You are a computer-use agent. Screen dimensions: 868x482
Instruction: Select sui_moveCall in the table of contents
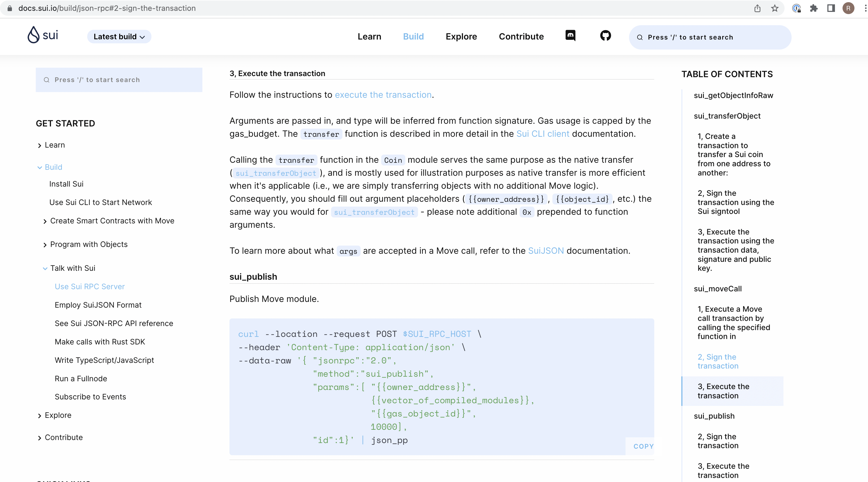click(717, 289)
